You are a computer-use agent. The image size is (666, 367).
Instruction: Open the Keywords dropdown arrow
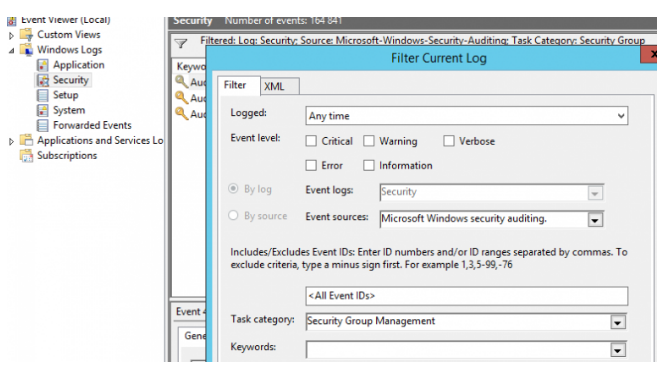coord(618,350)
